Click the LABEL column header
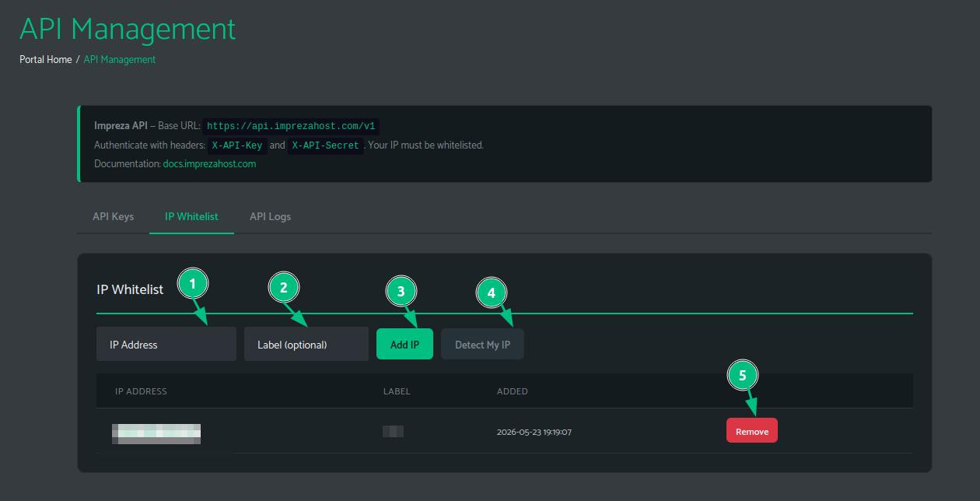The height and width of the screenshot is (501, 980). point(397,391)
